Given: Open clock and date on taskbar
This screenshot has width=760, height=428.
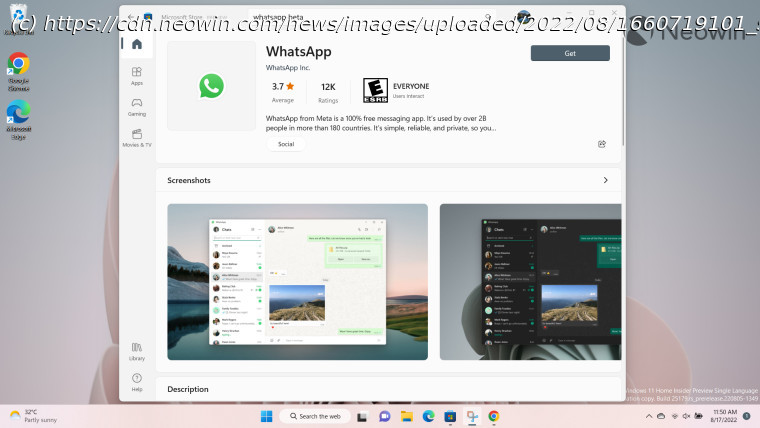Looking at the screenshot, I should point(724,416).
